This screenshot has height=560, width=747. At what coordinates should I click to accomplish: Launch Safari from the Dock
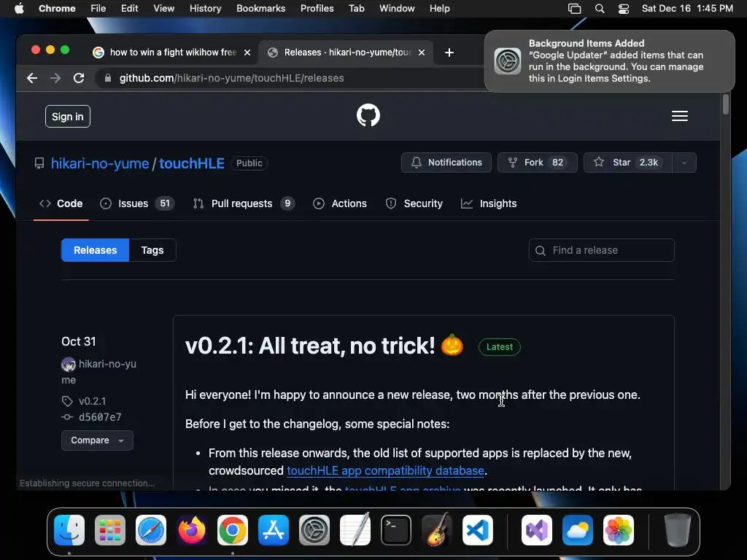click(x=151, y=530)
